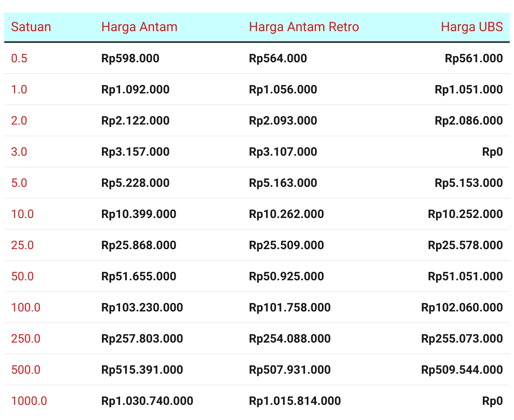
Task: Click UBS price Rp509.544.000
Action: [462, 369]
